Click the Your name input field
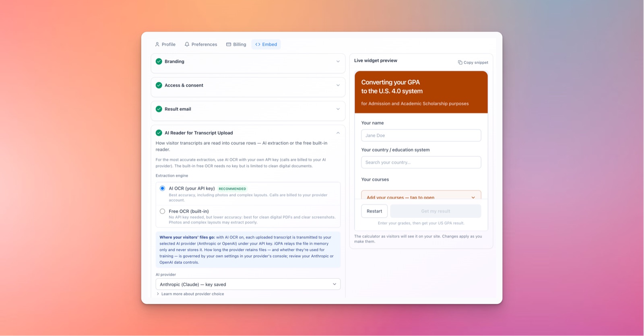644x336 pixels. point(421,135)
